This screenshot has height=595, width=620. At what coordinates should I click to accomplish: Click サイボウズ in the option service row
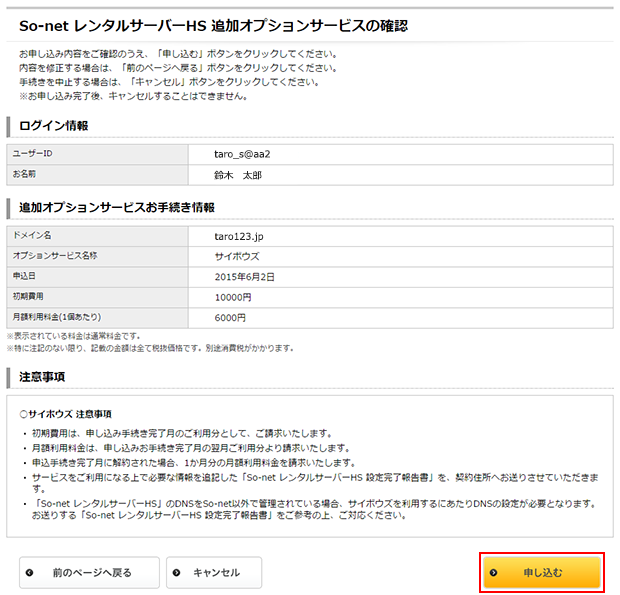[x=236, y=255]
